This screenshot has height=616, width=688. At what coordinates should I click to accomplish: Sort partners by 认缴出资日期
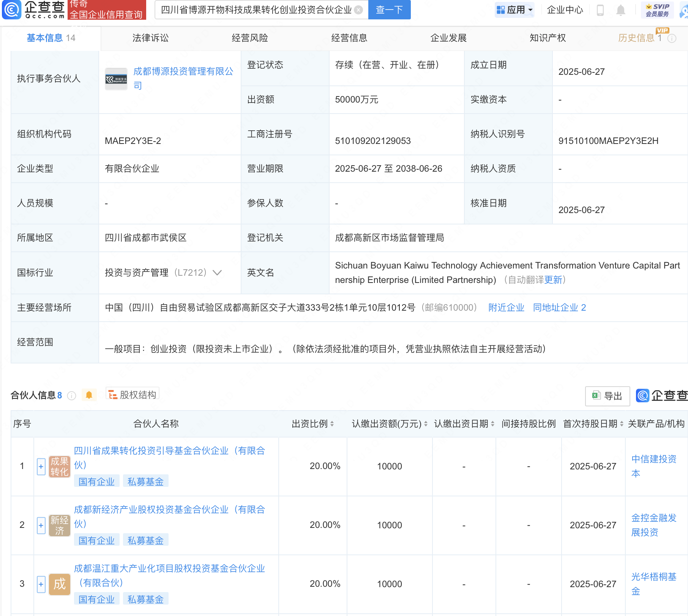tap(492, 424)
